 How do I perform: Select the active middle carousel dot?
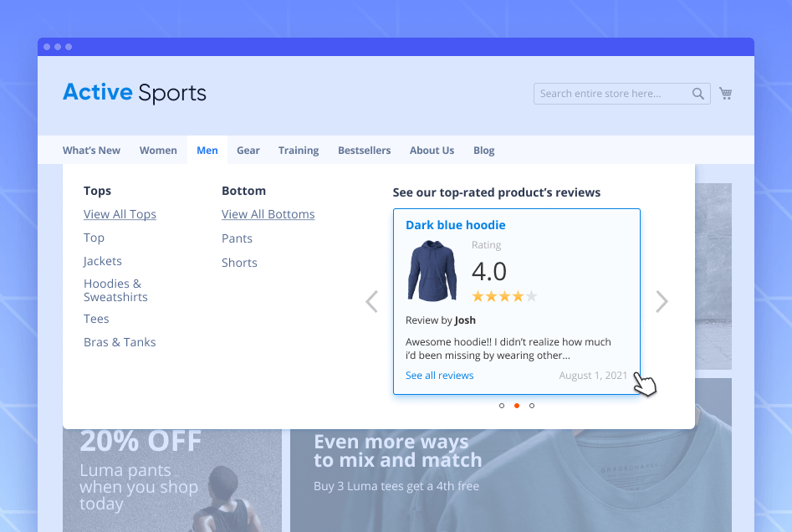click(x=517, y=406)
